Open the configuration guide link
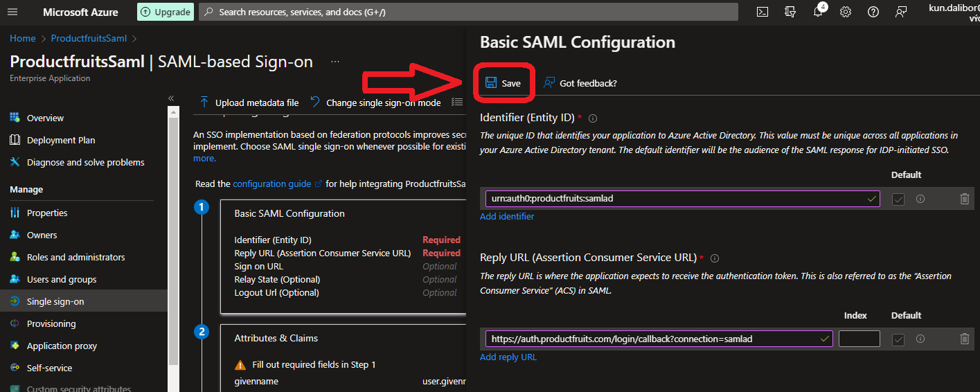The height and width of the screenshot is (392, 980). [x=271, y=184]
